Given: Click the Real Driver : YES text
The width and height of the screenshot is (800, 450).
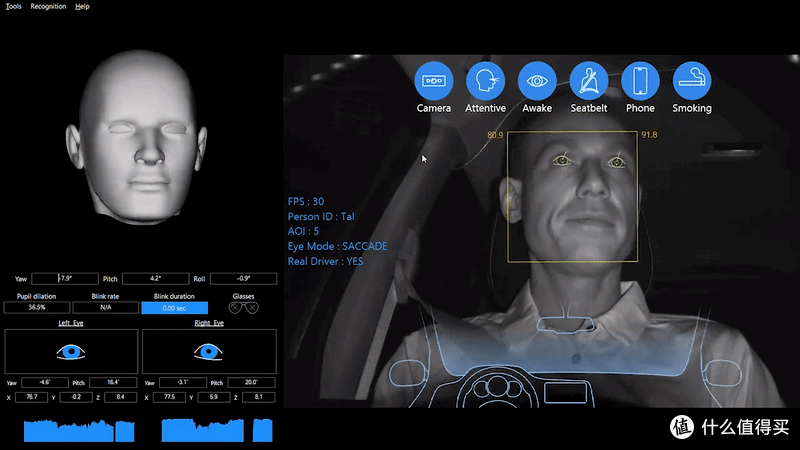Looking at the screenshot, I should pyautogui.click(x=326, y=261).
